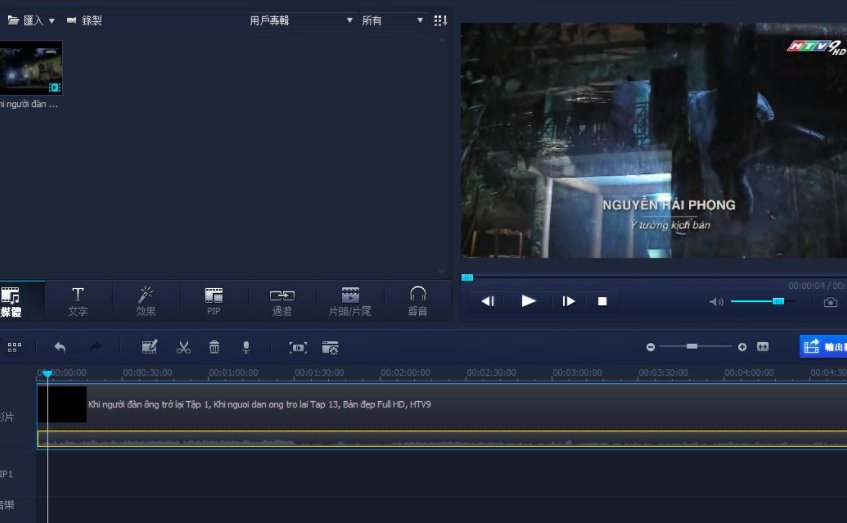Take a snapshot with the camera icon
847x523 pixels.
[x=830, y=302]
